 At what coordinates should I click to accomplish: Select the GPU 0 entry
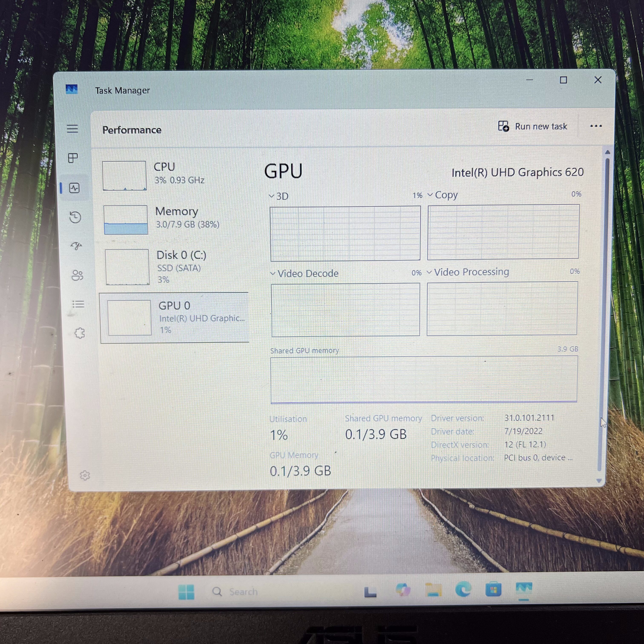pos(175,318)
